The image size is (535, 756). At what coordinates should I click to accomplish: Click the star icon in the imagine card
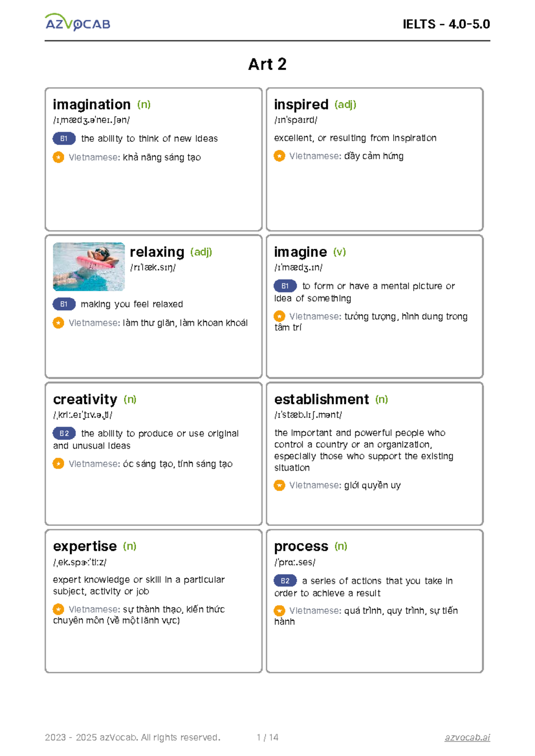click(x=280, y=316)
